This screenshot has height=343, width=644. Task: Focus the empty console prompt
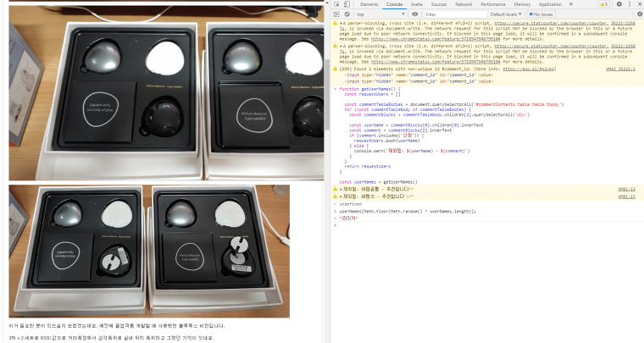coord(489,225)
